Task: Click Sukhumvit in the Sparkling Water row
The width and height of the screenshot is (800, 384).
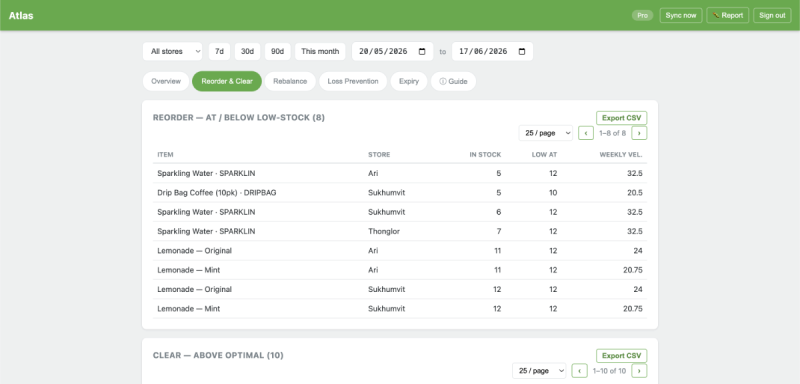Action: click(386, 212)
